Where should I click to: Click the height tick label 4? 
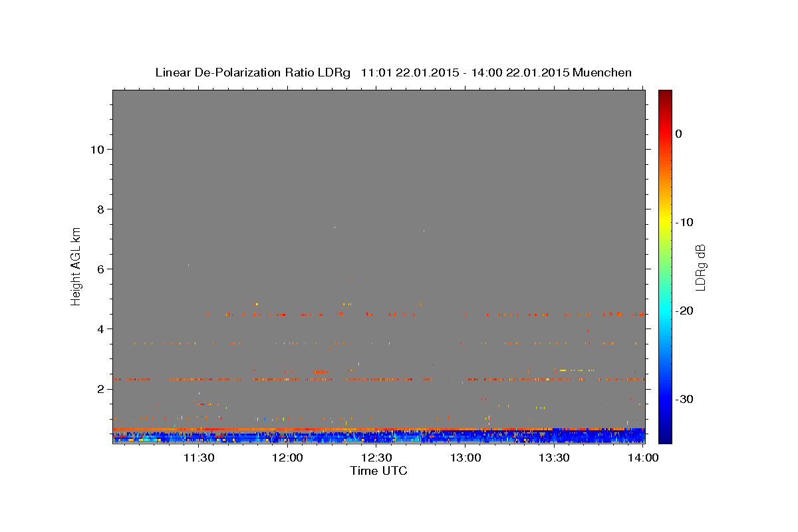99,329
